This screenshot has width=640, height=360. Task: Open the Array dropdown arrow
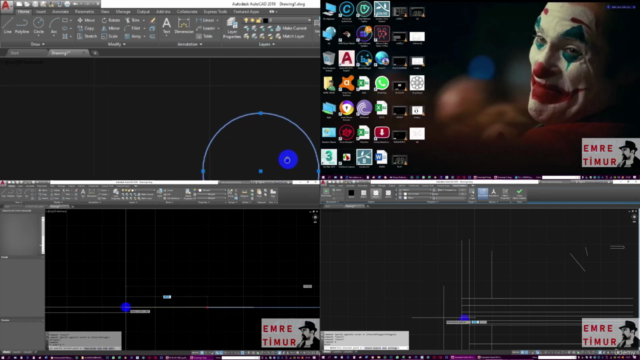(x=144, y=36)
